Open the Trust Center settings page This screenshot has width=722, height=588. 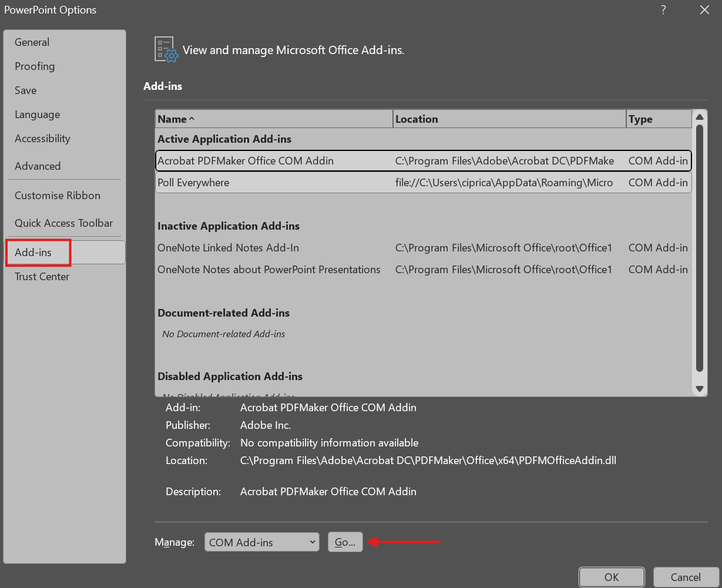click(x=42, y=276)
